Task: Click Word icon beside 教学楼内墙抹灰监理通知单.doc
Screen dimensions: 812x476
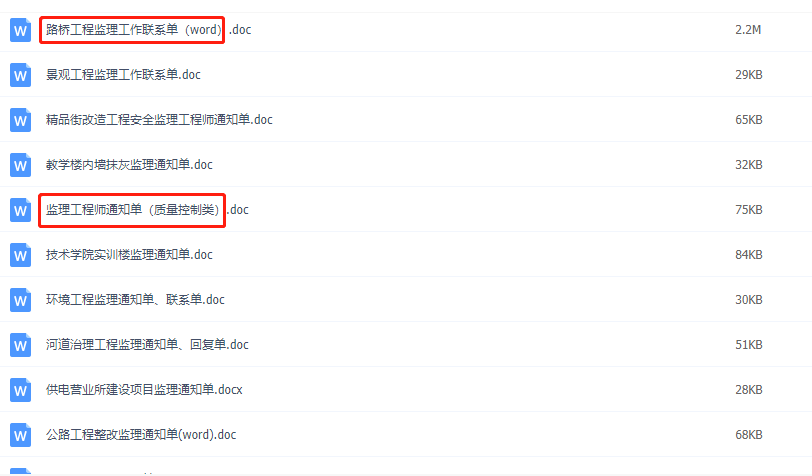Action: pyautogui.click(x=20, y=165)
